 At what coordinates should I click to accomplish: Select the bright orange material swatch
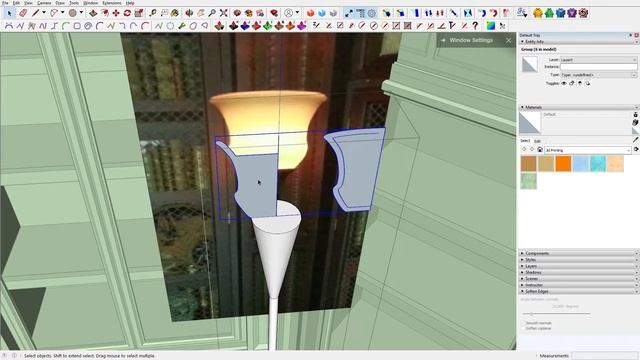pos(563,164)
